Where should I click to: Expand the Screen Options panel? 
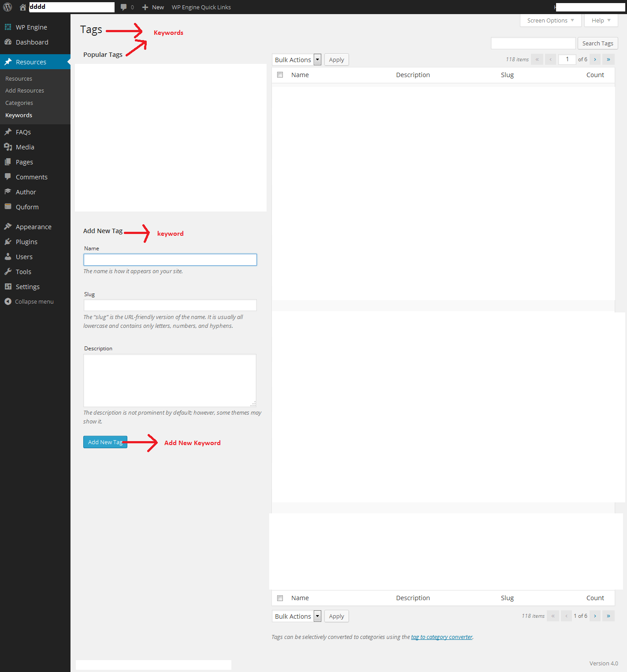click(550, 21)
